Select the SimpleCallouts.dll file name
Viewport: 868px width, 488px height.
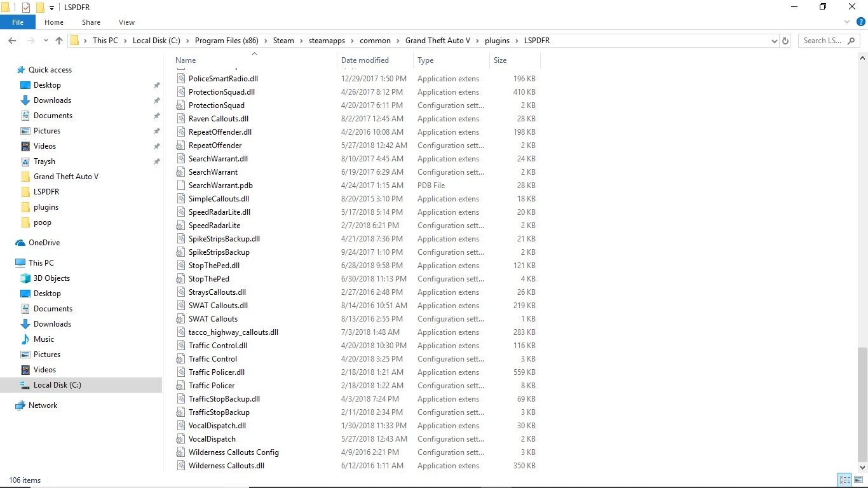point(219,199)
